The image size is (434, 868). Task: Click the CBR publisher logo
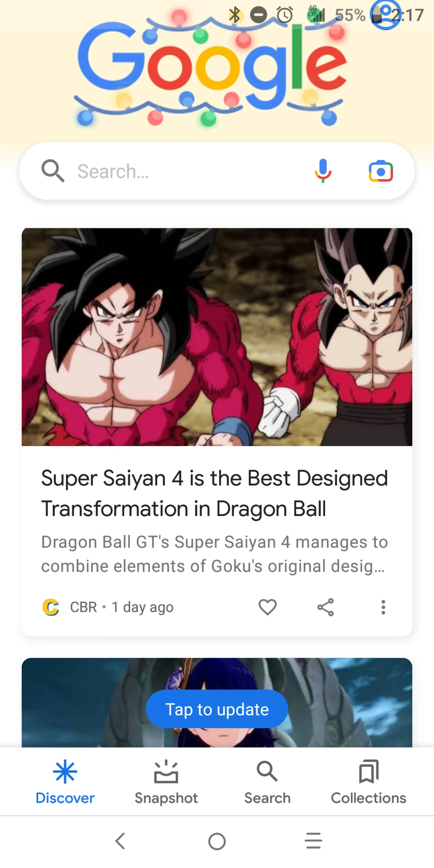[51, 607]
